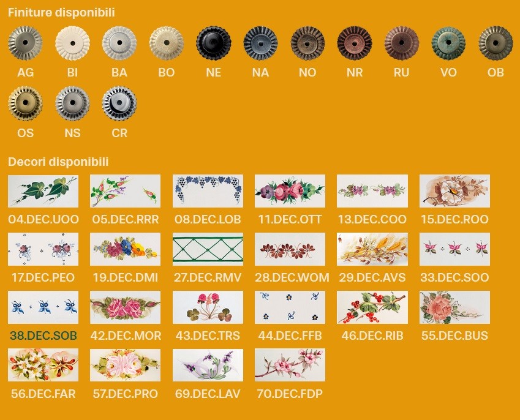Choose the NR copper finish rosette

coord(355,43)
